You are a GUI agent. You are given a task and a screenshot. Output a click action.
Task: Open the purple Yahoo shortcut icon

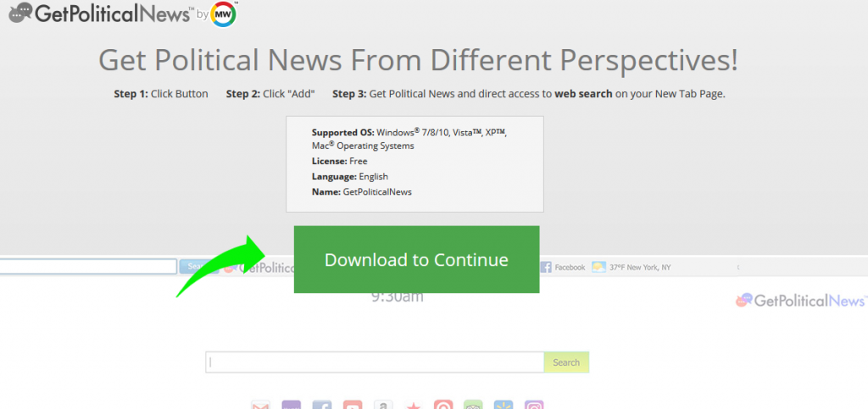pyautogui.click(x=292, y=405)
